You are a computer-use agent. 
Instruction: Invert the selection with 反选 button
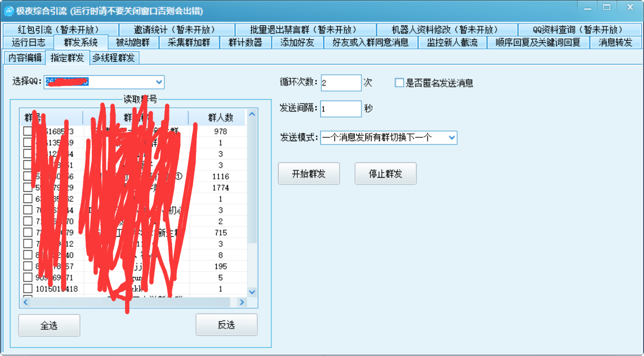click(226, 325)
